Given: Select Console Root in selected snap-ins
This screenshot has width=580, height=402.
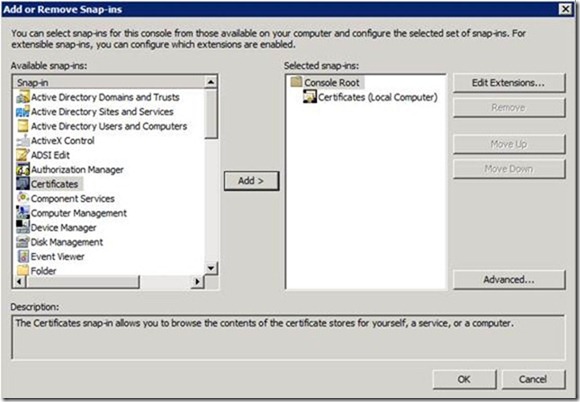Looking at the screenshot, I should [x=332, y=82].
